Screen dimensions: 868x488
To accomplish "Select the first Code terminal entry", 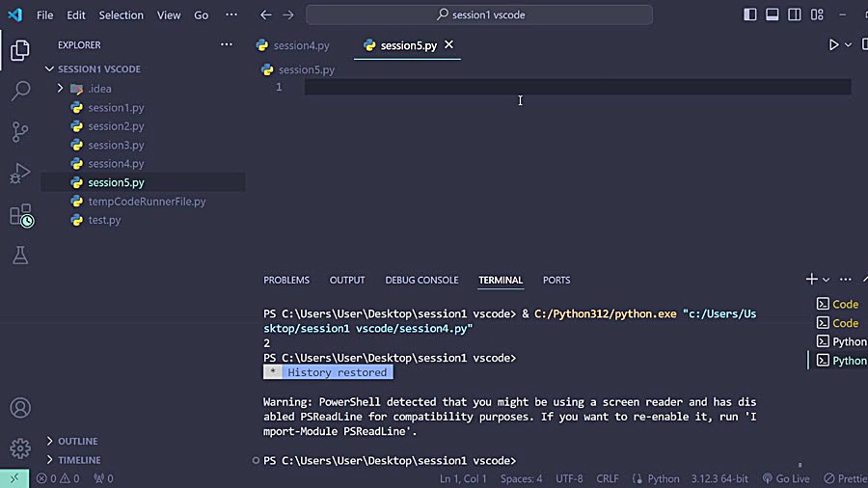I will coord(837,305).
